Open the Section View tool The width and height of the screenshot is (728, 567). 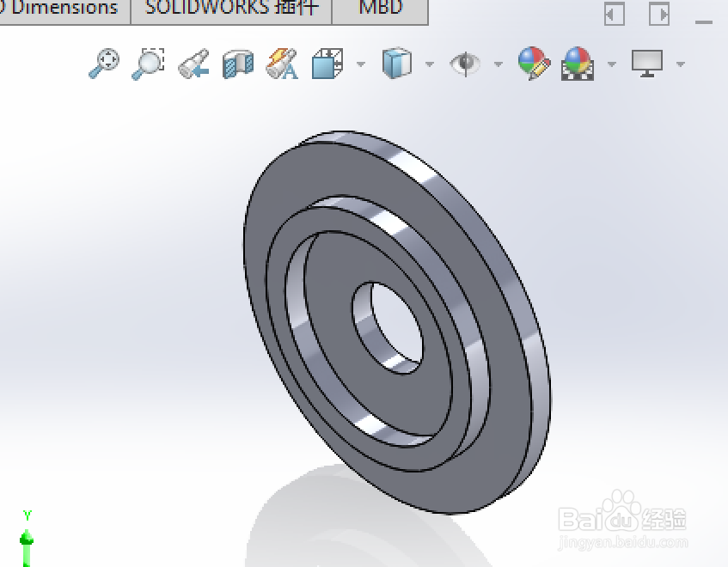(236, 64)
